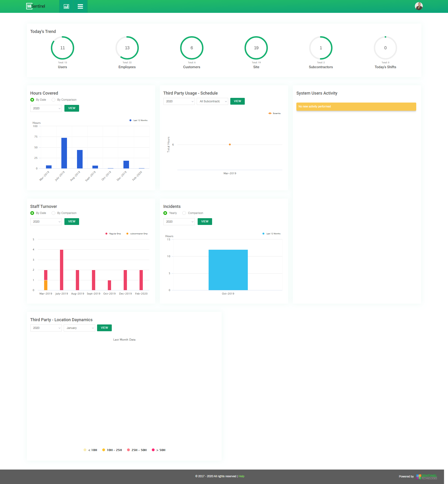Select By Comparison radio in Staff Turnover

53,213
